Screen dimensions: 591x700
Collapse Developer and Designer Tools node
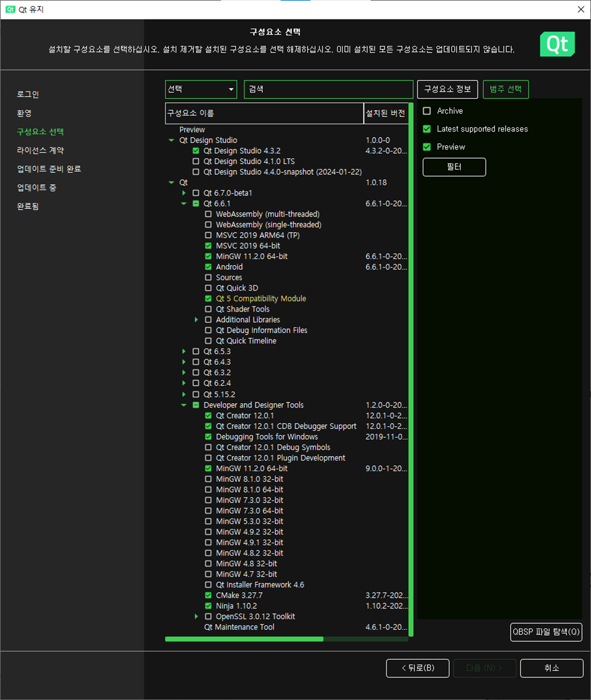coord(184,405)
